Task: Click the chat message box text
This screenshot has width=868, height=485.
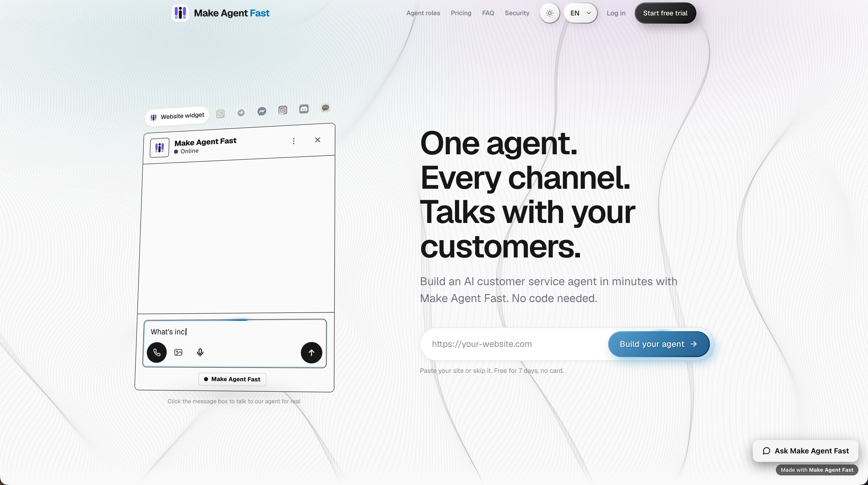Action: [x=168, y=332]
